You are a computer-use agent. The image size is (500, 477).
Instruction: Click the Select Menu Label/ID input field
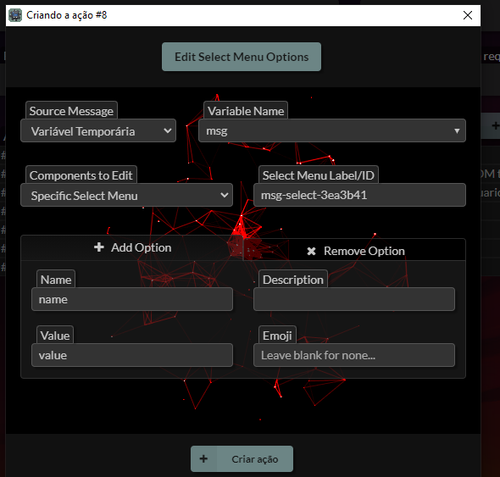359,195
